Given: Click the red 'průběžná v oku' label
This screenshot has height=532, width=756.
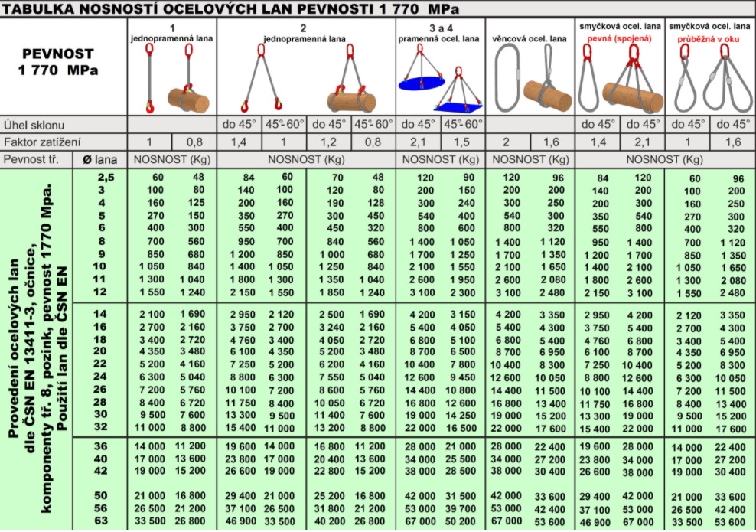Looking at the screenshot, I should (x=709, y=38).
